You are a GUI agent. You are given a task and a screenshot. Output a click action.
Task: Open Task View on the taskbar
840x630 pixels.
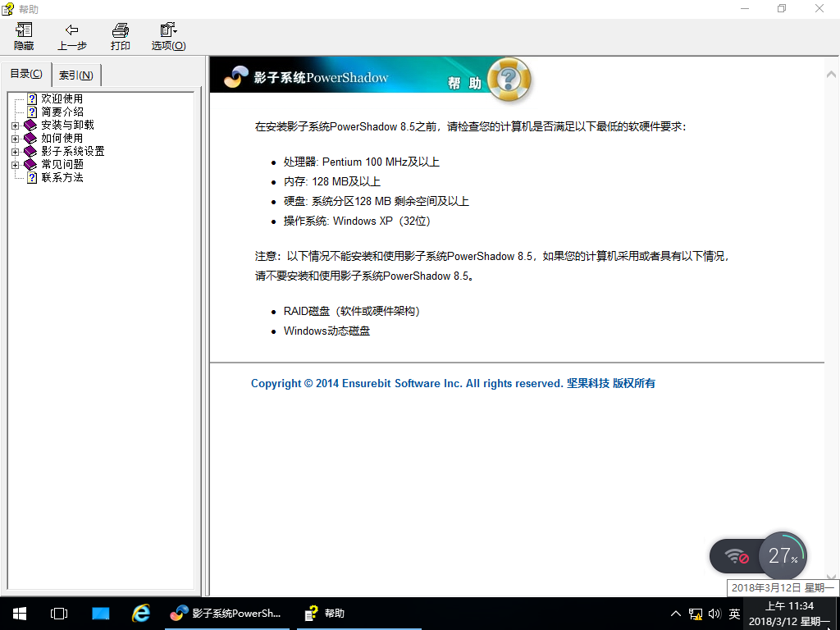(59, 614)
